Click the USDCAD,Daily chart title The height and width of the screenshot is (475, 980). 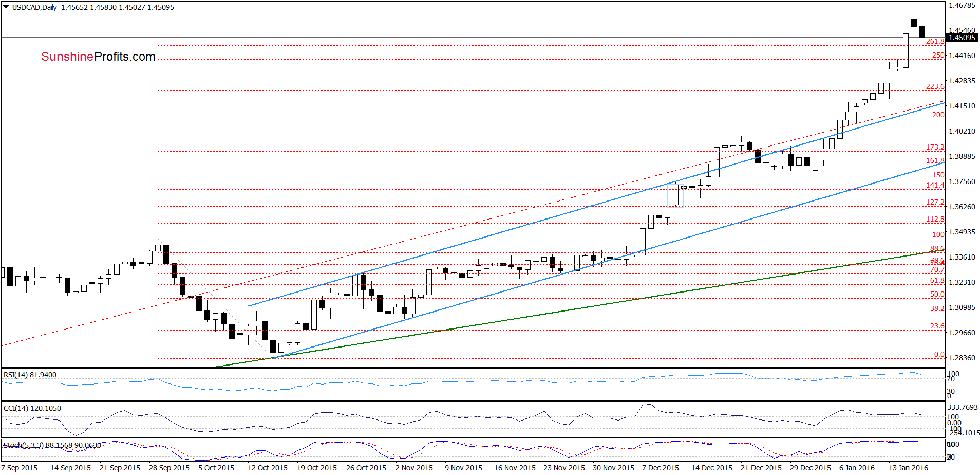tap(34, 7)
